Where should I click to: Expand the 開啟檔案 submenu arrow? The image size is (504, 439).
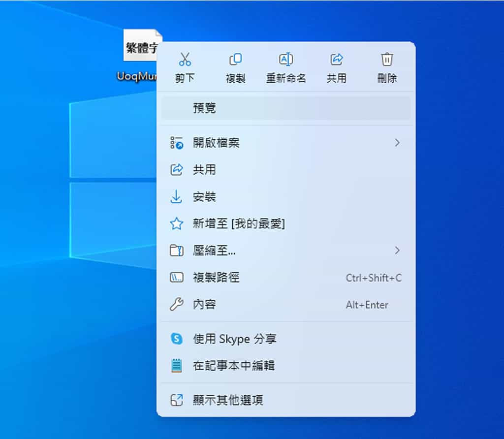pos(397,143)
